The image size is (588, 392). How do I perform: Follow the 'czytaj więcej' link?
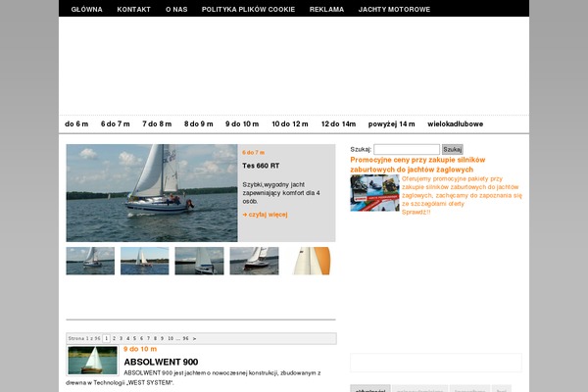[x=266, y=215]
